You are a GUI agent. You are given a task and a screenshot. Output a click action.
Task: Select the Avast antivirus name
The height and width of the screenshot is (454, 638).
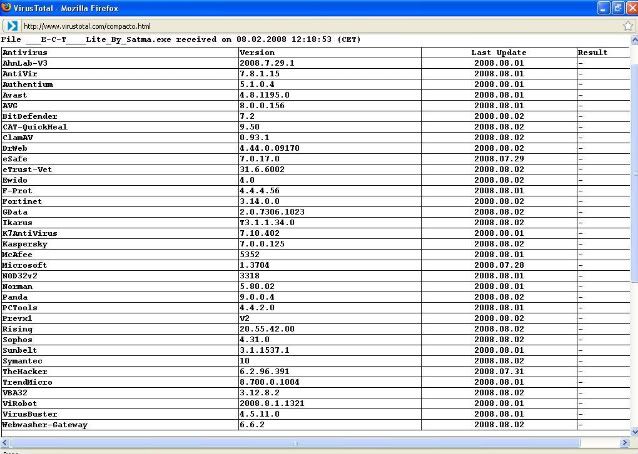point(15,95)
